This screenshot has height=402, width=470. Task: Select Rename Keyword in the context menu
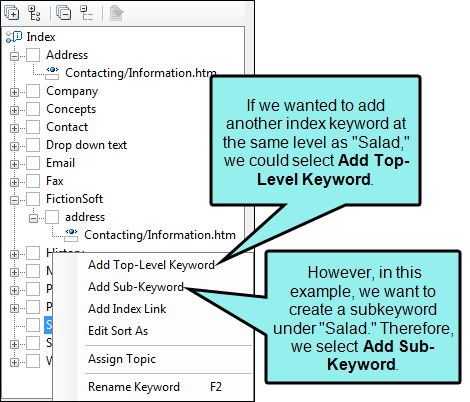tap(134, 387)
